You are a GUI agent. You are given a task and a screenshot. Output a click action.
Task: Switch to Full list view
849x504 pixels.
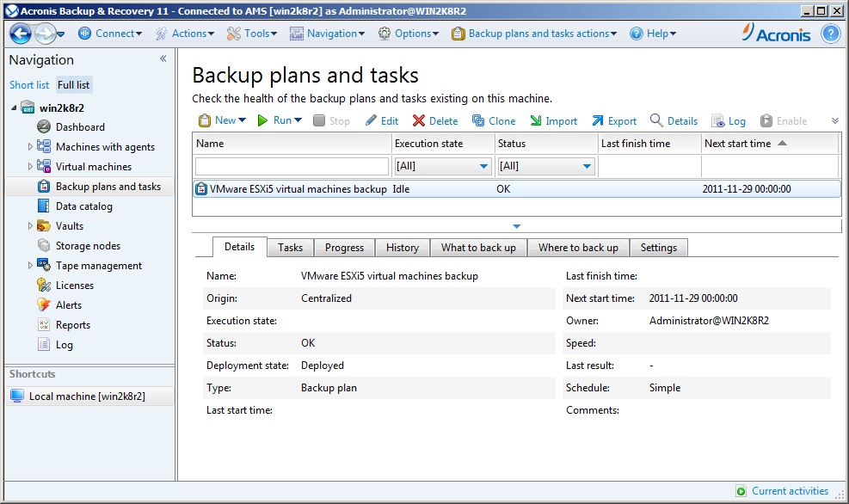tap(74, 85)
